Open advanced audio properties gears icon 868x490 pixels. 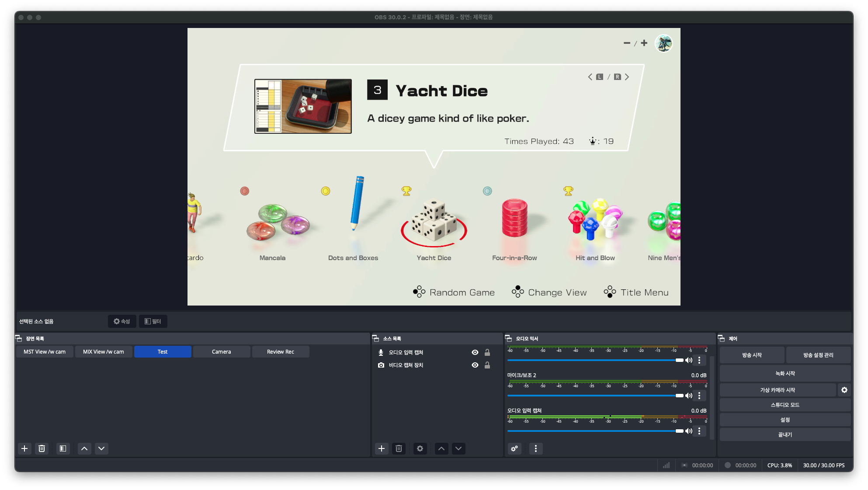514,448
